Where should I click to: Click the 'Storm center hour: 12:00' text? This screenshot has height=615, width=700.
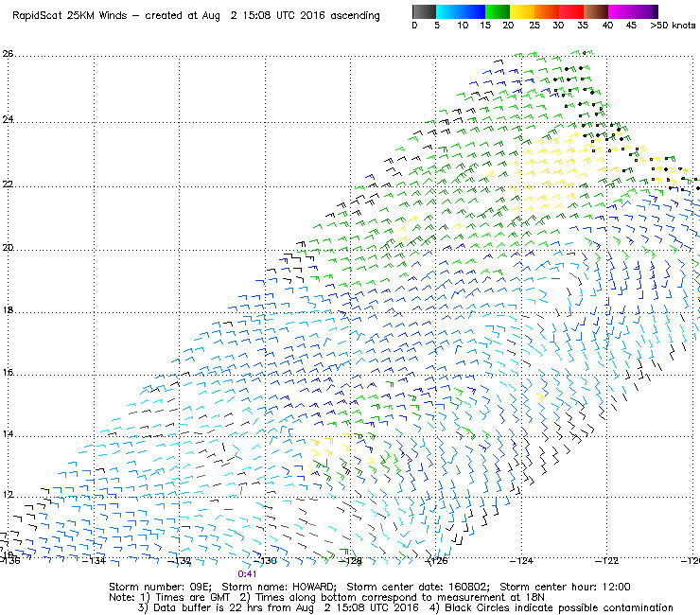pyautogui.click(x=565, y=587)
